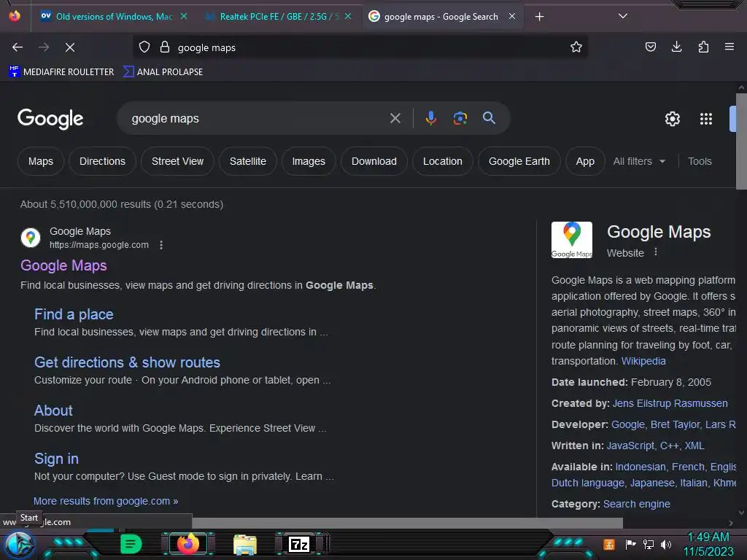Open the Sign in sitelink
Image resolution: width=747 pixels, height=560 pixels.
click(56, 459)
